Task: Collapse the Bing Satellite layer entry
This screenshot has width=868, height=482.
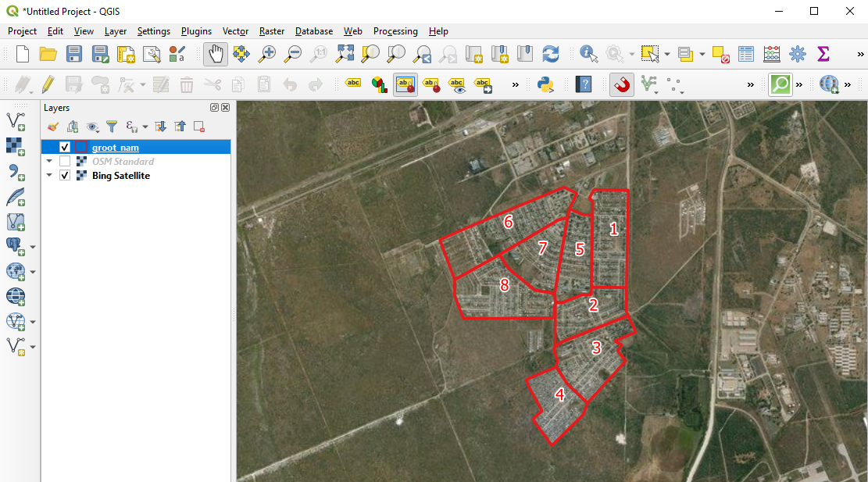Action: 49,176
